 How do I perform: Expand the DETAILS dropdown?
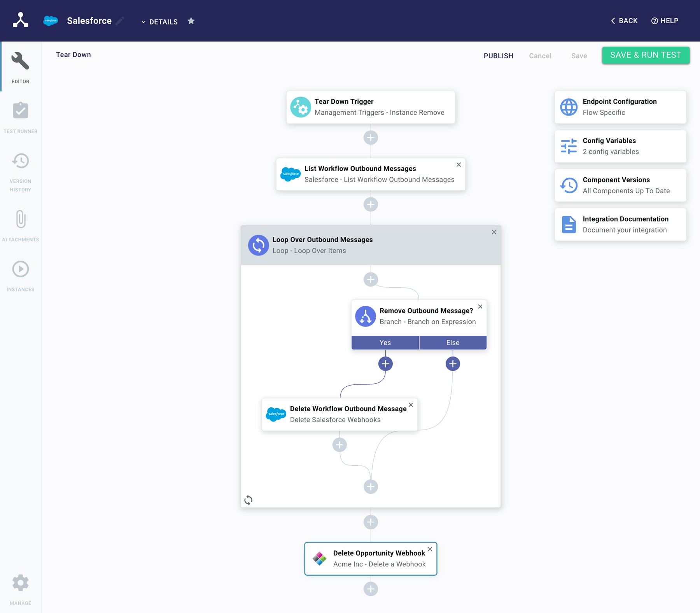pyautogui.click(x=159, y=22)
